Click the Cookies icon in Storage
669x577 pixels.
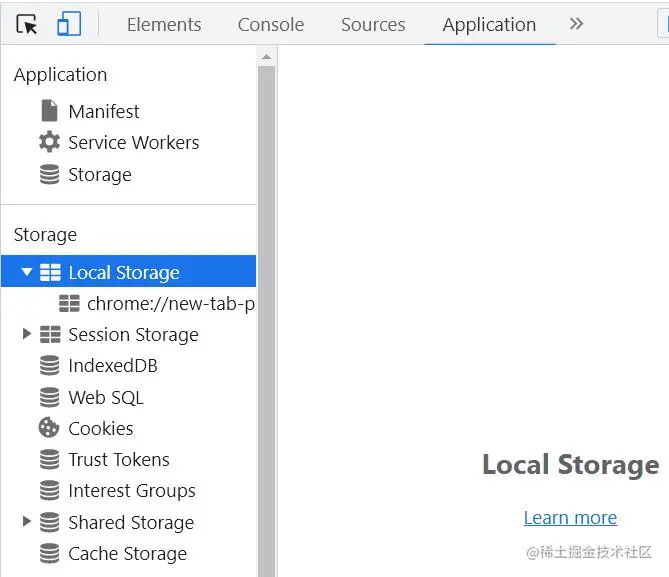coord(49,428)
